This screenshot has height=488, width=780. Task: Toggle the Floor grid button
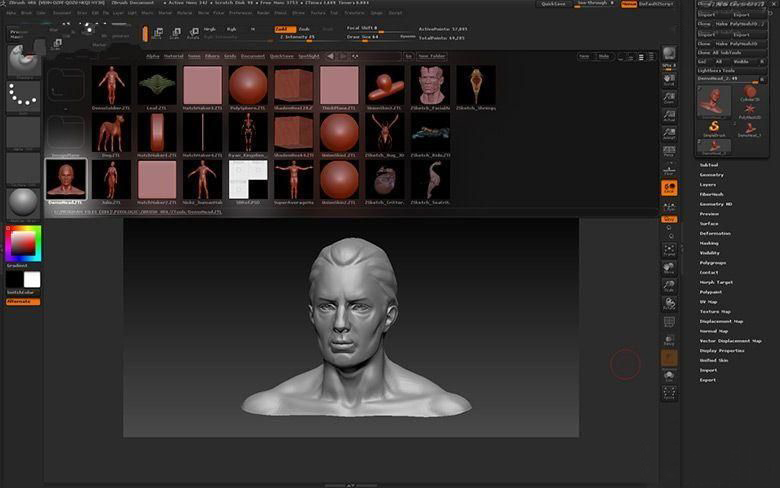pos(669,169)
